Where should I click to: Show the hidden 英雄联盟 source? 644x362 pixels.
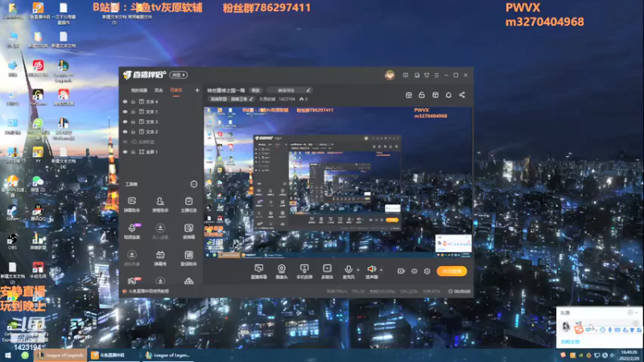126,142
